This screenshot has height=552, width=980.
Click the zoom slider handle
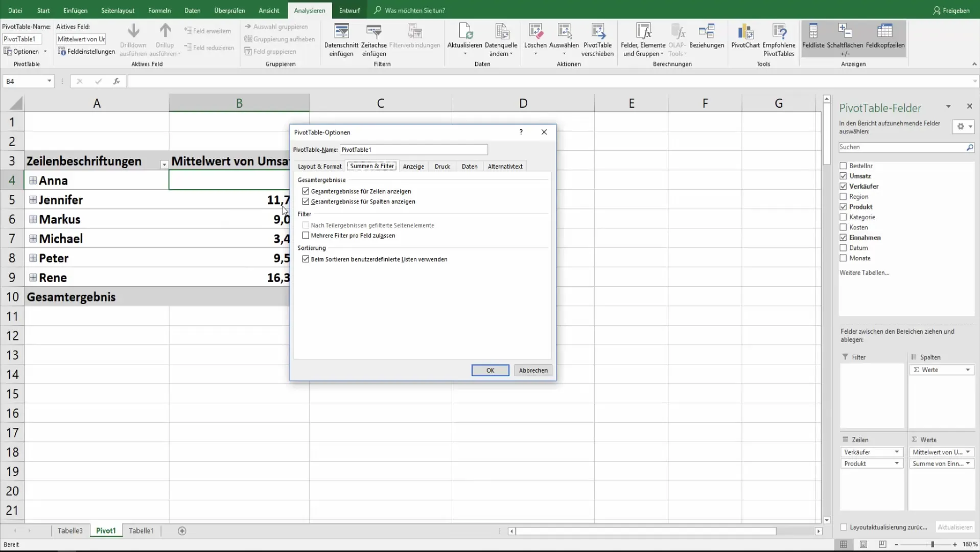[x=932, y=544]
